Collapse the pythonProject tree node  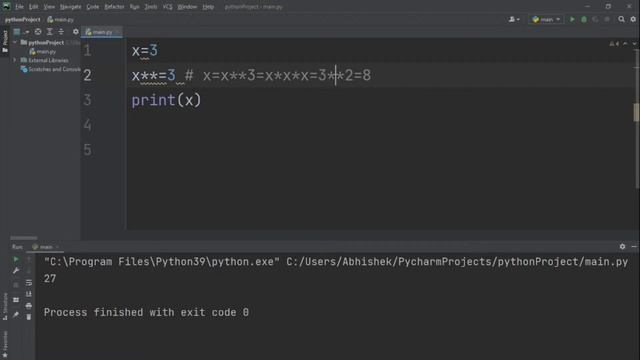tap(15, 42)
